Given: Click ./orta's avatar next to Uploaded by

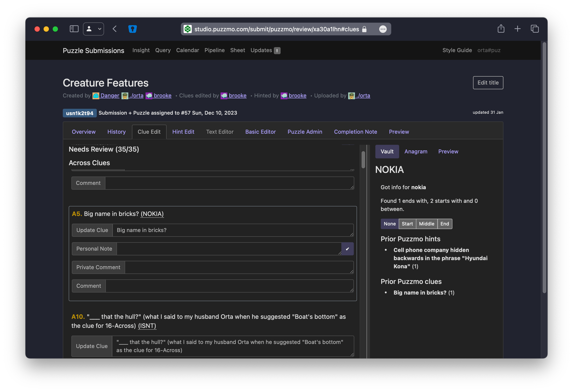Looking at the screenshot, I should pyautogui.click(x=351, y=96).
